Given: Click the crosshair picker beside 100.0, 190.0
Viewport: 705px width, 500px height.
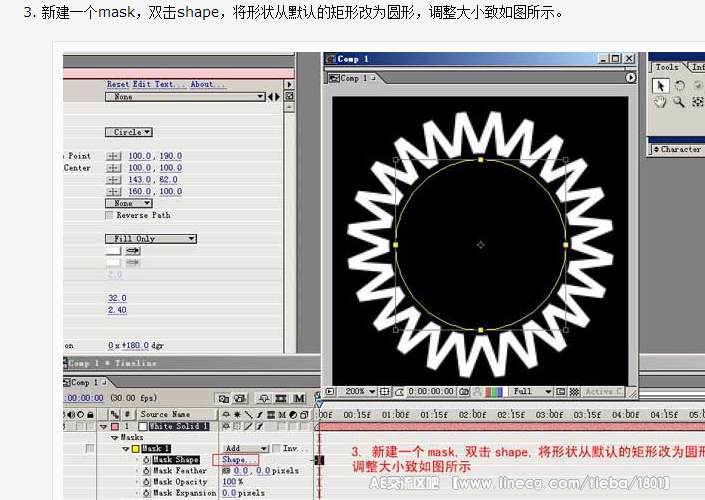Looking at the screenshot, I should [113, 156].
